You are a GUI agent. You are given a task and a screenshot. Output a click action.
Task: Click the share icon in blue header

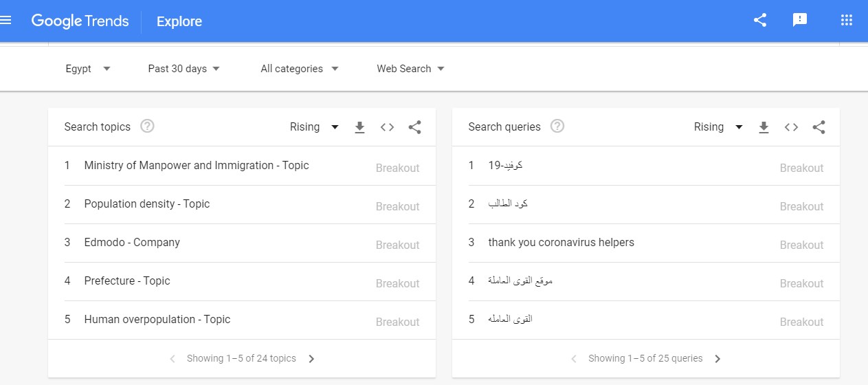(760, 21)
